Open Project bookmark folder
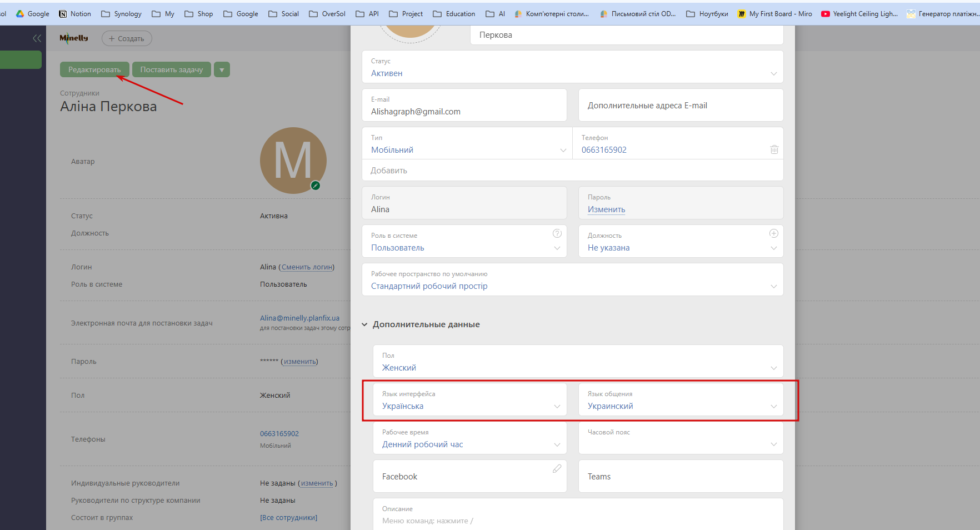The image size is (980, 530). tap(406, 14)
